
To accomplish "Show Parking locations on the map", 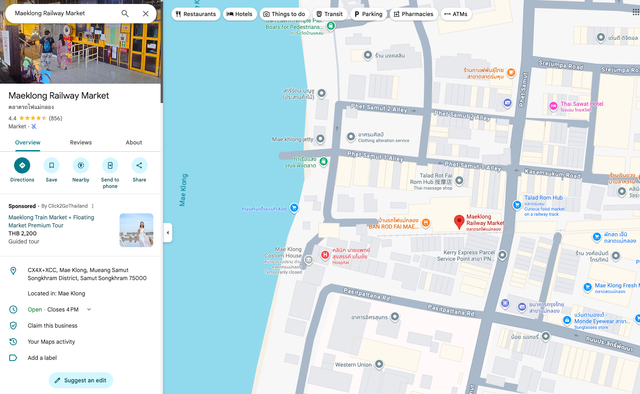I will coord(368,14).
